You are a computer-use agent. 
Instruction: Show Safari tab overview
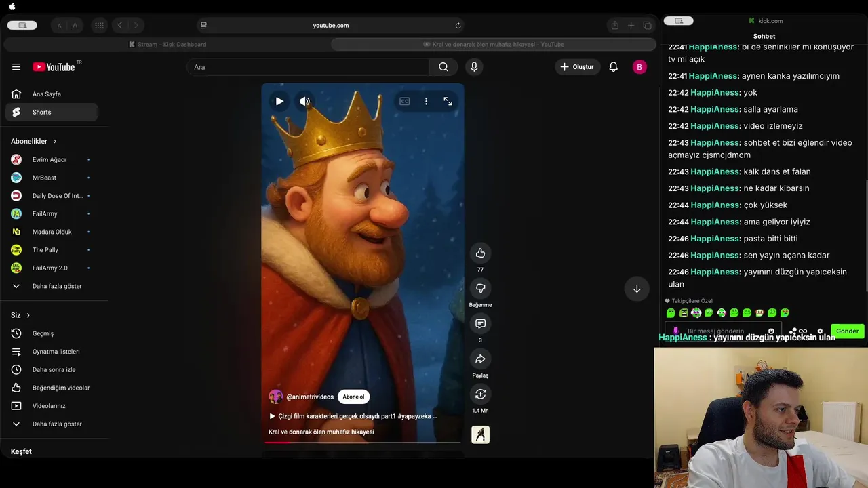coord(648,26)
